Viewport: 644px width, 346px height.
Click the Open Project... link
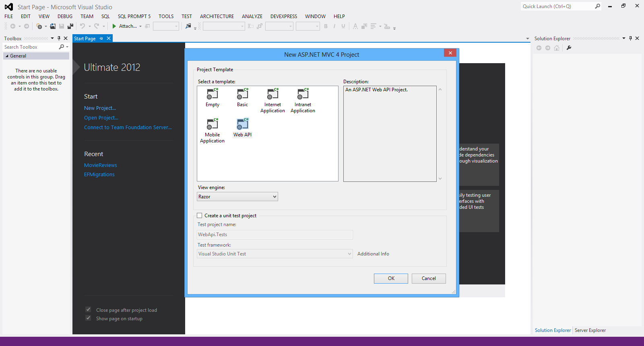click(x=101, y=118)
